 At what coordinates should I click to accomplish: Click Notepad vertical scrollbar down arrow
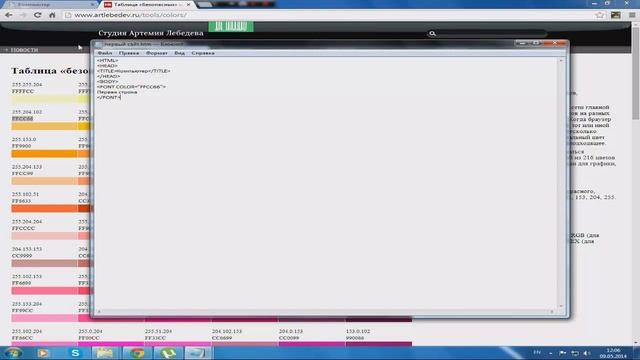561,306
